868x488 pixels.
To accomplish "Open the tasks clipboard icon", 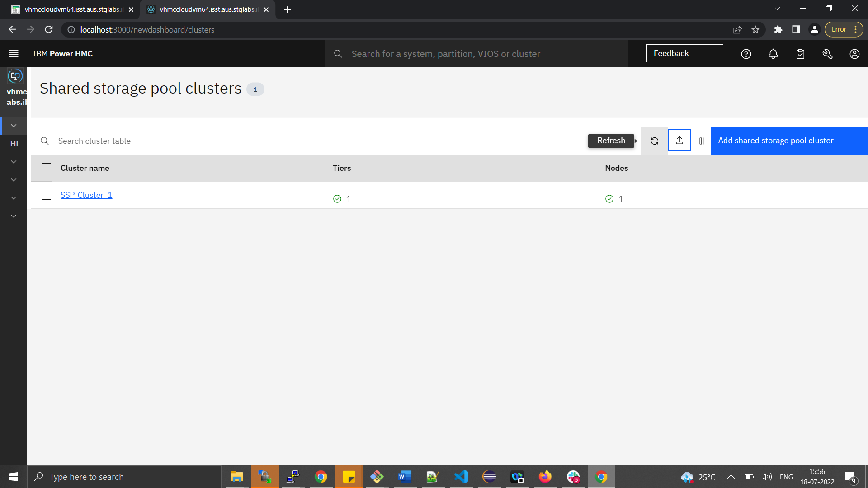I will click(800, 54).
